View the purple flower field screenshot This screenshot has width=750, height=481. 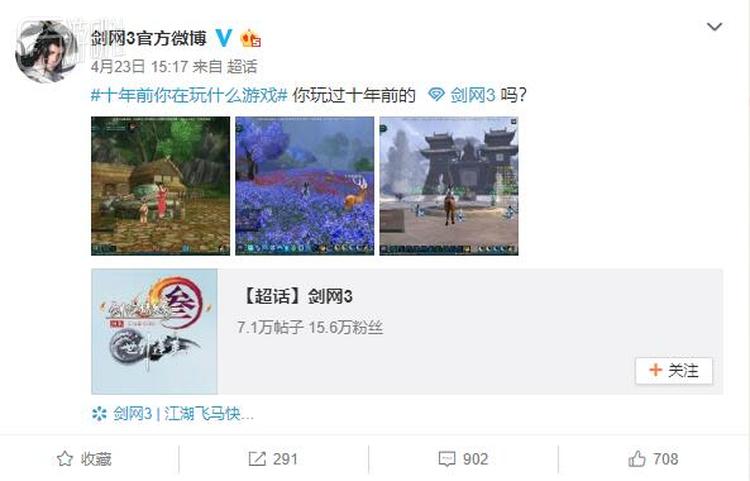tap(305, 186)
